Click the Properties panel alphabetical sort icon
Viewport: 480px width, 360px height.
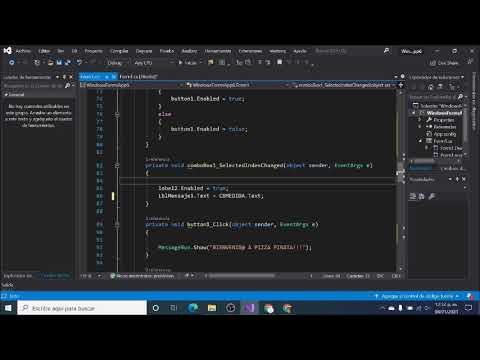click(x=421, y=196)
